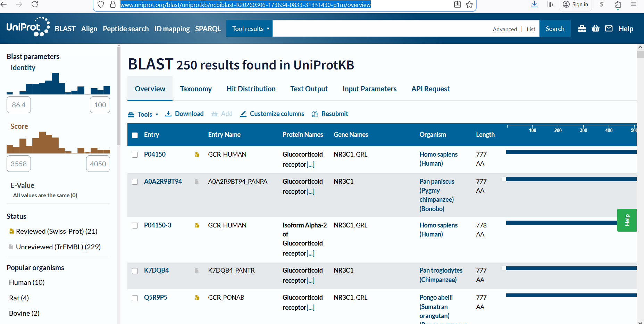Open the Input Parameters tab

(369, 89)
